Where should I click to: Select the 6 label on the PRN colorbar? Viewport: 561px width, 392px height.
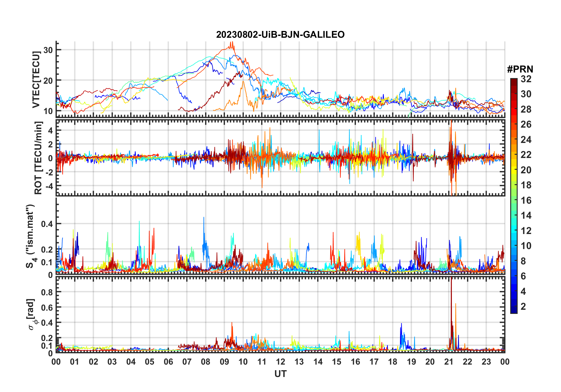(523, 276)
